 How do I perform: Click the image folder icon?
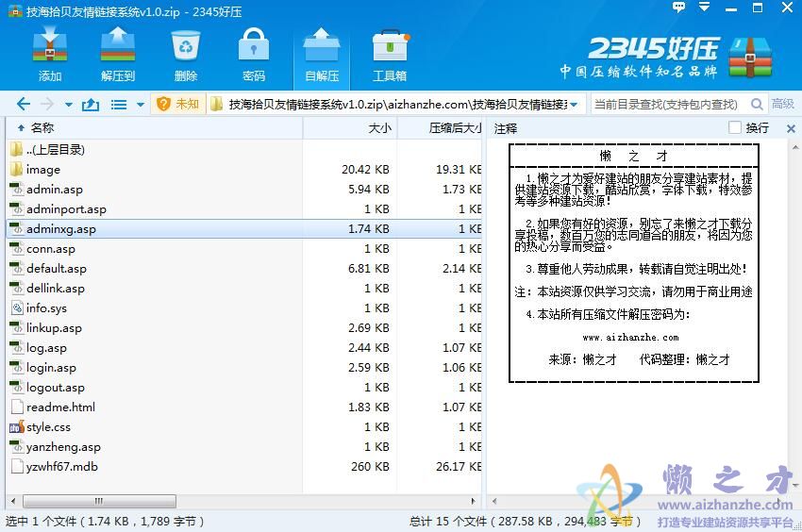pos(16,169)
